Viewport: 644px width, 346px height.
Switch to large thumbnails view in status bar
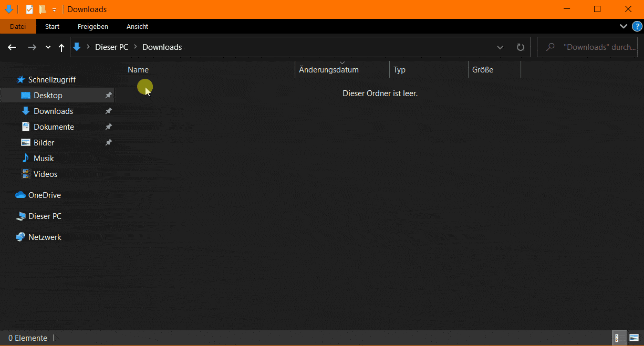(x=634, y=338)
